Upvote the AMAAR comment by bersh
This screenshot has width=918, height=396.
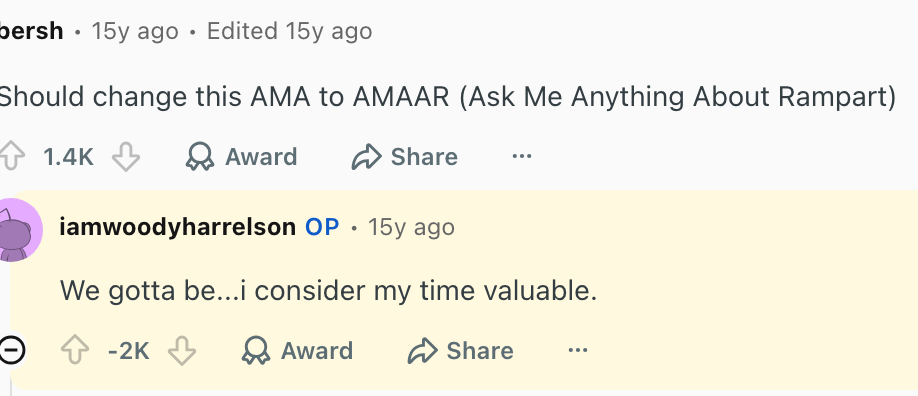pos(12,156)
